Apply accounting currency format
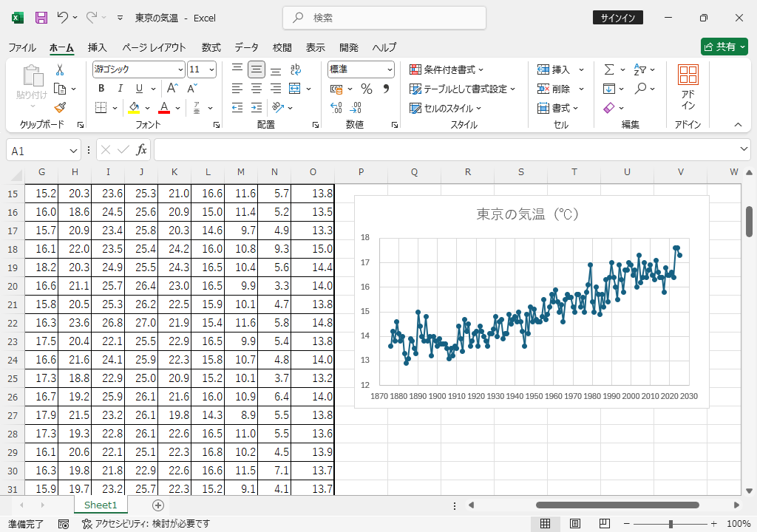Viewport: 757px width, 532px height. click(x=336, y=89)
